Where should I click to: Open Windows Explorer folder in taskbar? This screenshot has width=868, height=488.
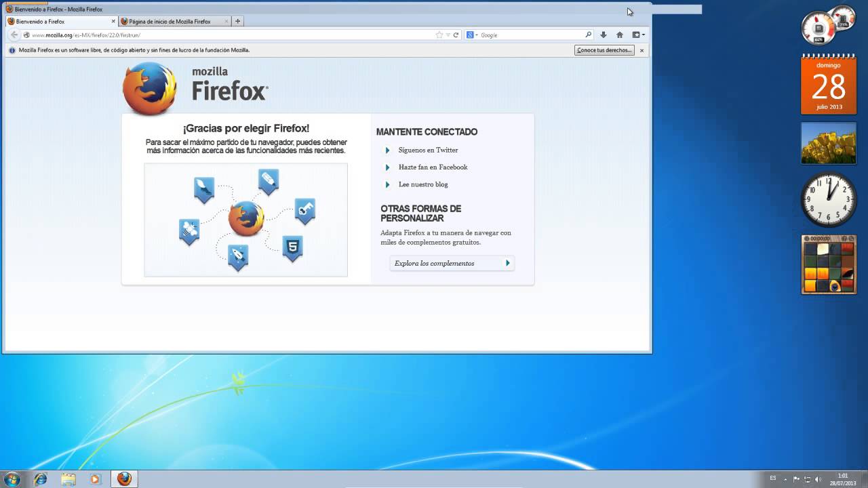coord(68,479)
